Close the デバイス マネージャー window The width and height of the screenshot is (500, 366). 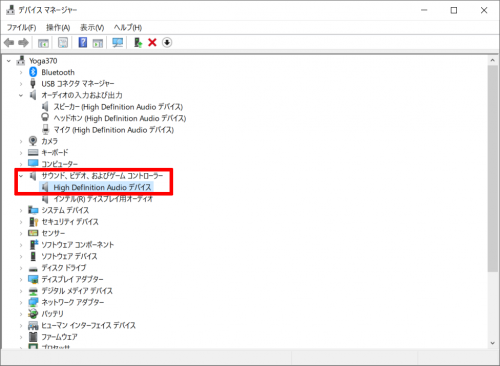pos(484,10)
